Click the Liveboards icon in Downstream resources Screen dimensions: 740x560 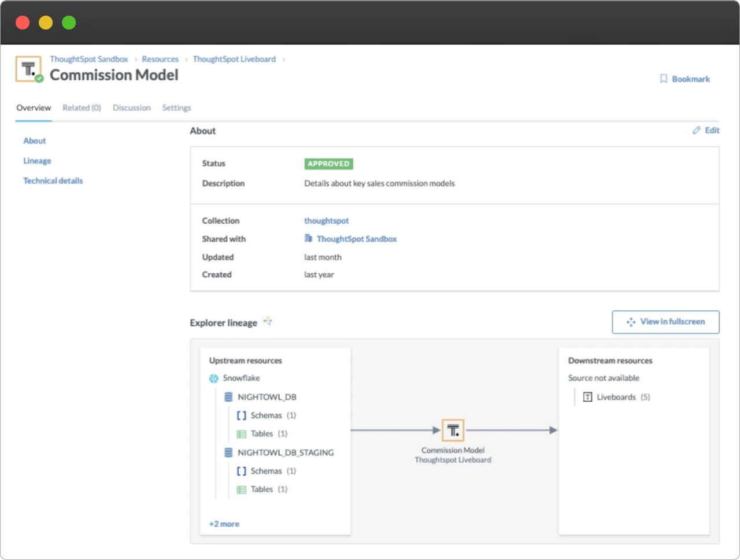[x=587, y=397]
